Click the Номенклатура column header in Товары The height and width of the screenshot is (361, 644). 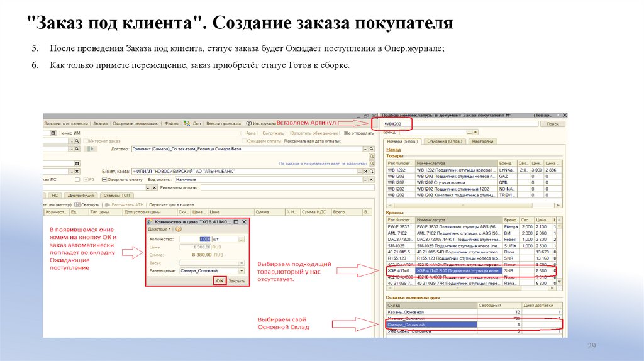point(456,163)
